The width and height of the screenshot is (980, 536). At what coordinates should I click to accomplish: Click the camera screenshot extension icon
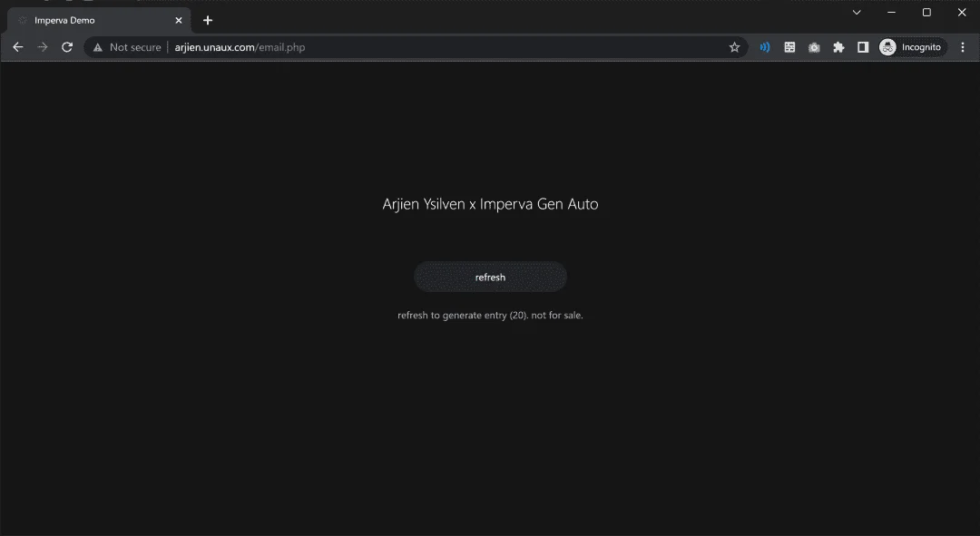tap(814, 47)
